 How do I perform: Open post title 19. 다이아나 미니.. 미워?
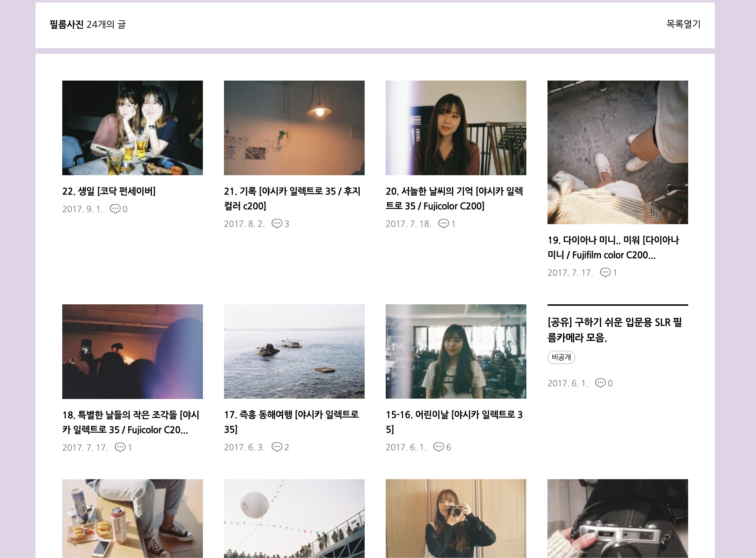(x=613, y=247)
